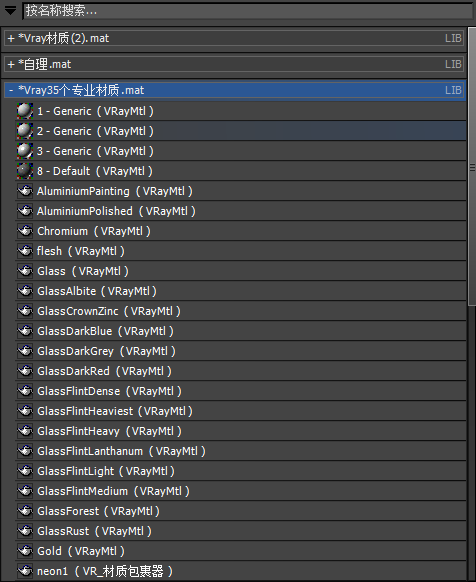Select the 2 - Generic (VRayMtl) material
This screenshot has height=582, width=476.
point(241,131)
